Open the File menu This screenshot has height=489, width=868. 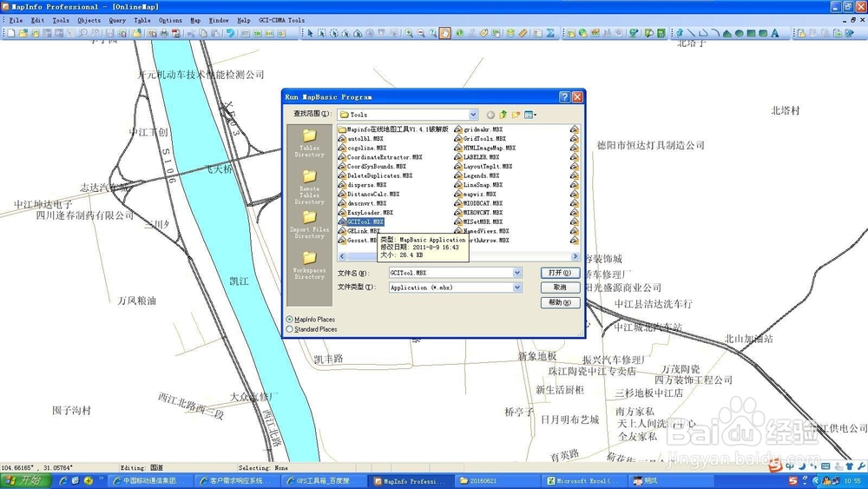tap(16, 20)
